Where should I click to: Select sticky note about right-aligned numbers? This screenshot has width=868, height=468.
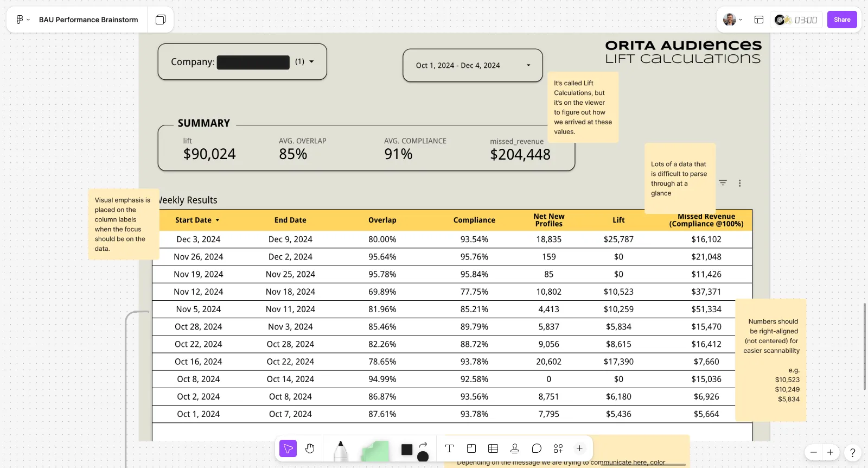(x=770, y=360)
